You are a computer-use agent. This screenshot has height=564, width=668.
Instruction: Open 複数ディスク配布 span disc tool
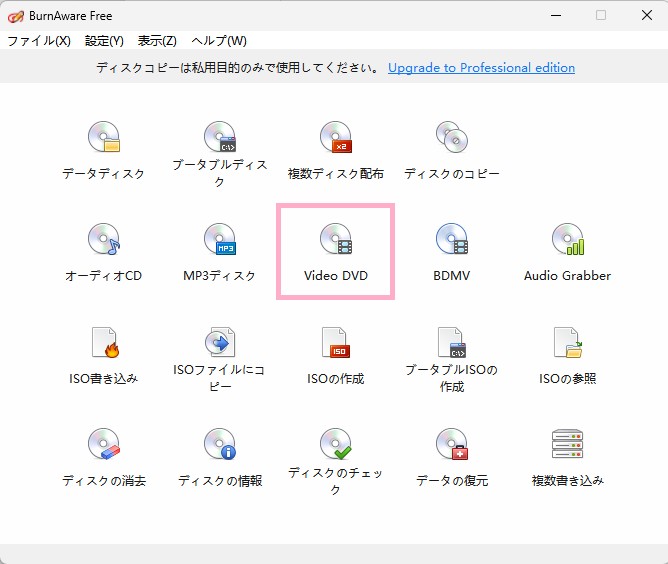335,150
